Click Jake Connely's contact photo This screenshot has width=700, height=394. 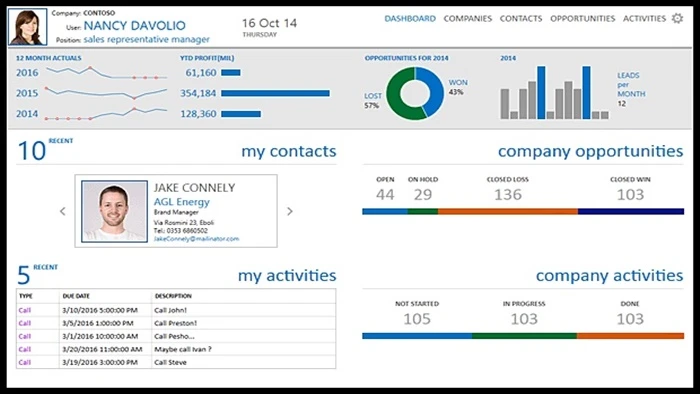114,211
